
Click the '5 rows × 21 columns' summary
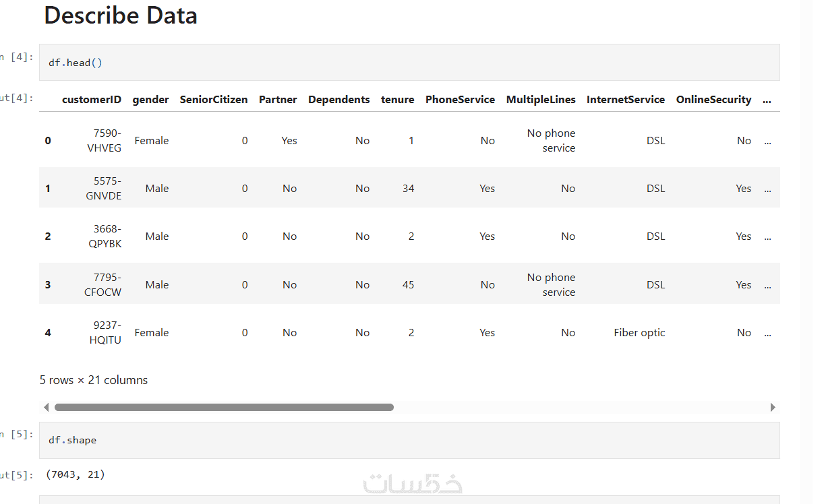coord(94,380)
